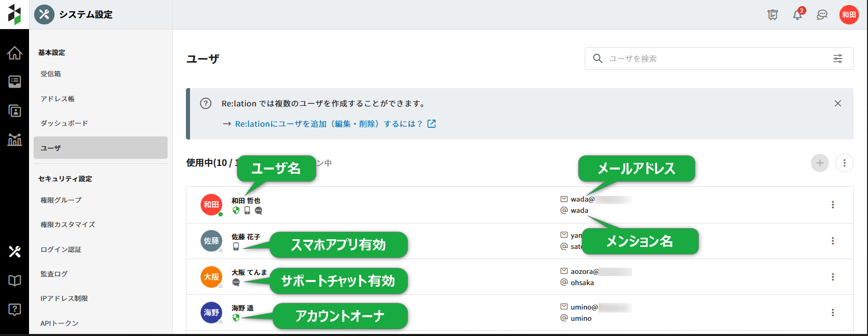Select 受信箱 in settings menu
Screen dimensions: 868x336
point(51,74)
